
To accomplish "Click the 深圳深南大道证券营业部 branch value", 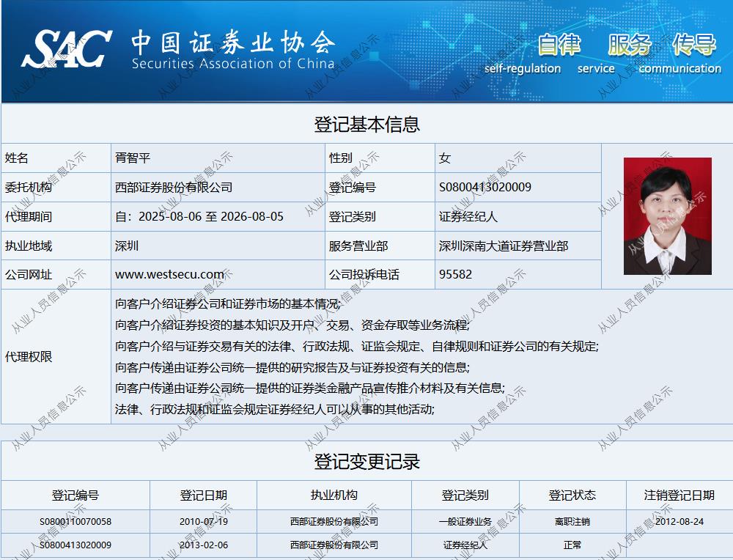I will pyautogui.click(x=503, y=246).
